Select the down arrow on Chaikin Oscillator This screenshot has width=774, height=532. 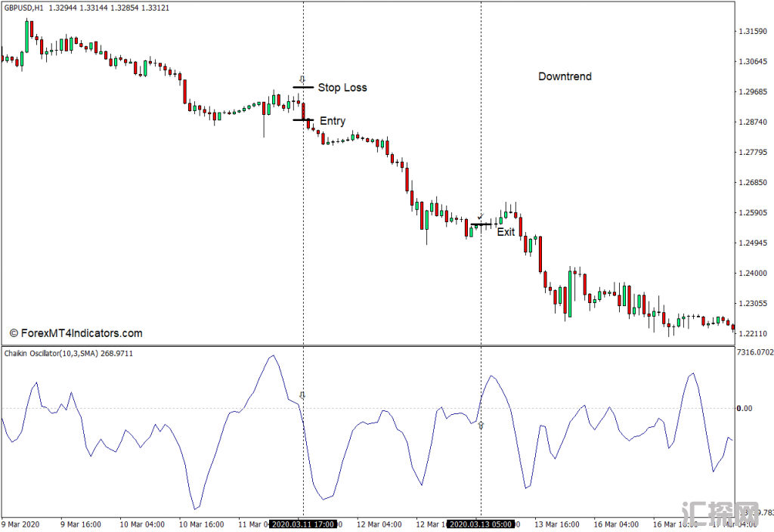302,395
